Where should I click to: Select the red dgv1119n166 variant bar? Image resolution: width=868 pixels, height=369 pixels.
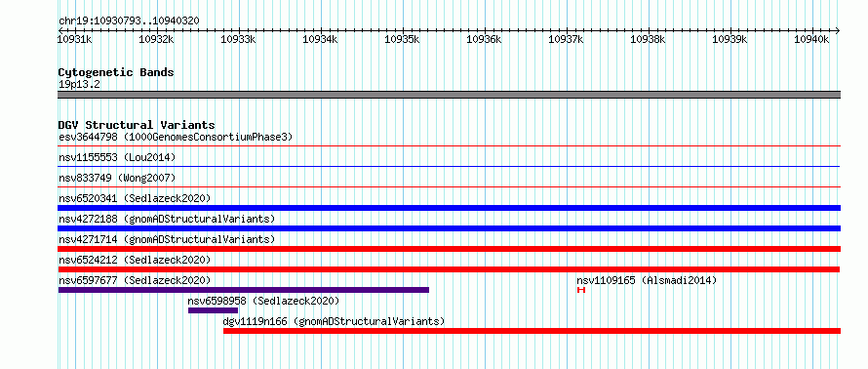coord(532,331)
